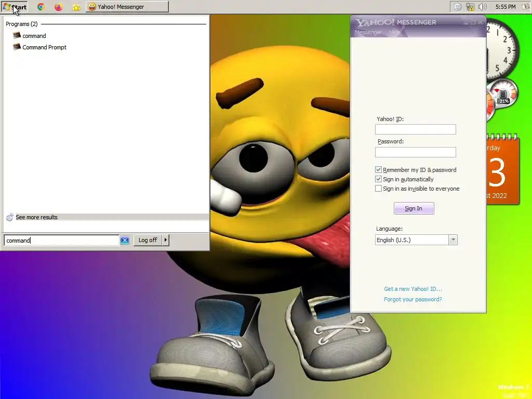Open the Language dropdown
The image size is (532, 399).
[x=453, y=240]
